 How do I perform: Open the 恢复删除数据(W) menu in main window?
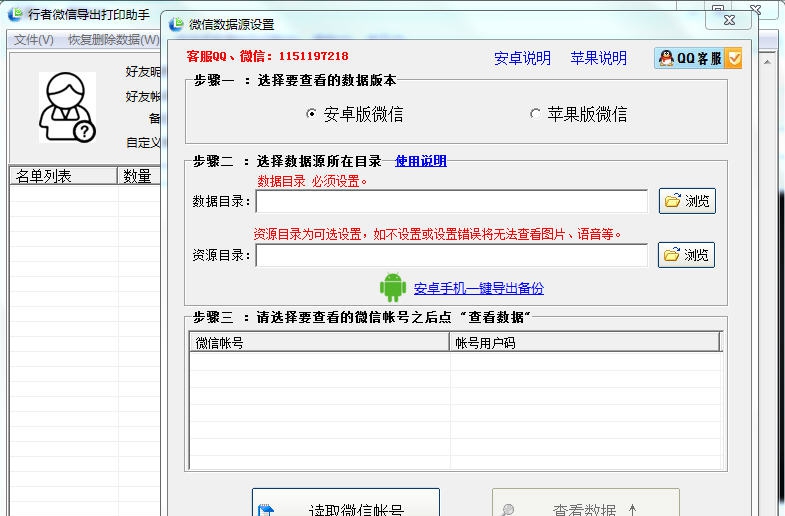click(x=113, y=40)
